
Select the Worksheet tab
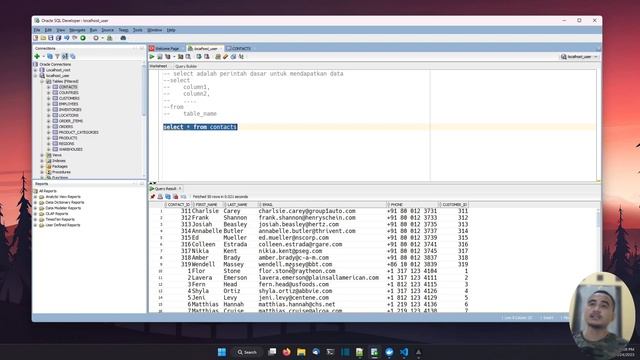[x=158, y=66]
